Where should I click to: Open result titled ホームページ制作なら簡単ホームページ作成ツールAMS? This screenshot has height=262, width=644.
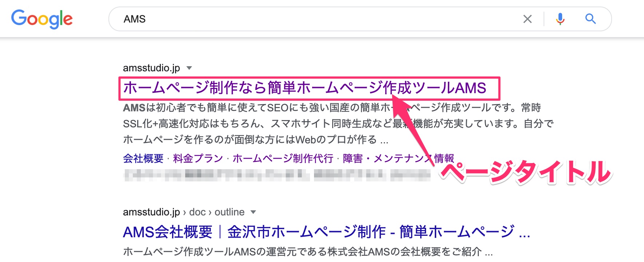(x=305, y=88)
